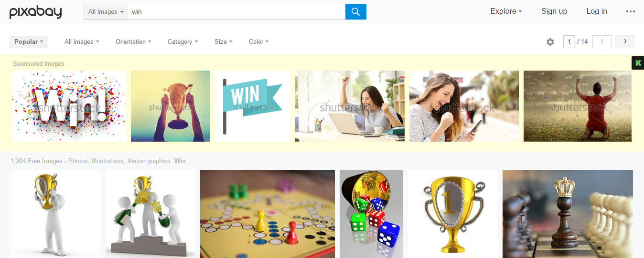
Task: Open All images dropdown in search bar
Action: [106, 11]
